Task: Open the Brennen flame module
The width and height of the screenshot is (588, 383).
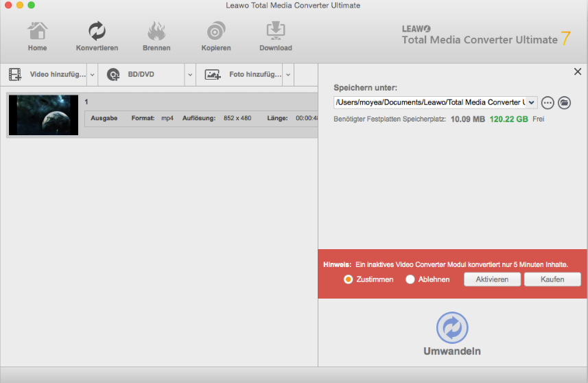Action: 156,37
